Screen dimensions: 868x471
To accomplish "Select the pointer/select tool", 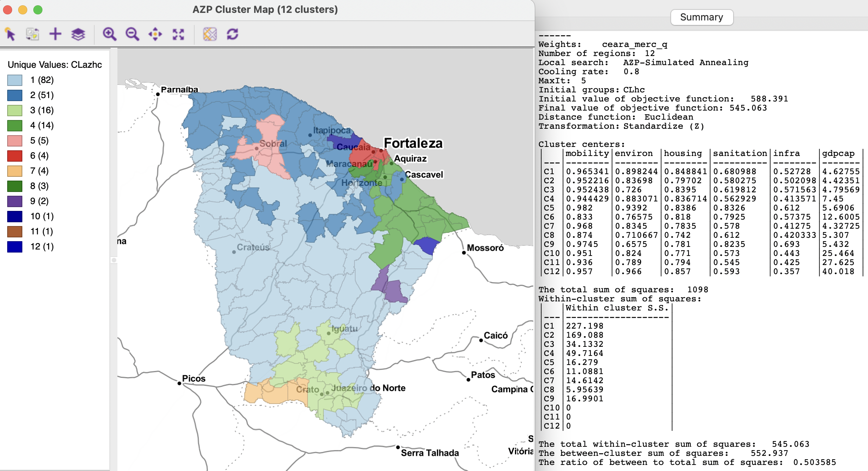I will tap(11, 33).
